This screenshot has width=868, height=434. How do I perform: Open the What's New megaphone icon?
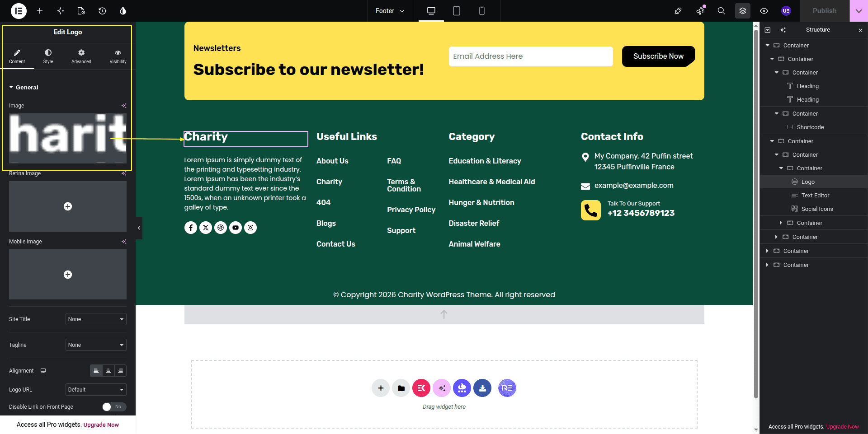[700, 11]
